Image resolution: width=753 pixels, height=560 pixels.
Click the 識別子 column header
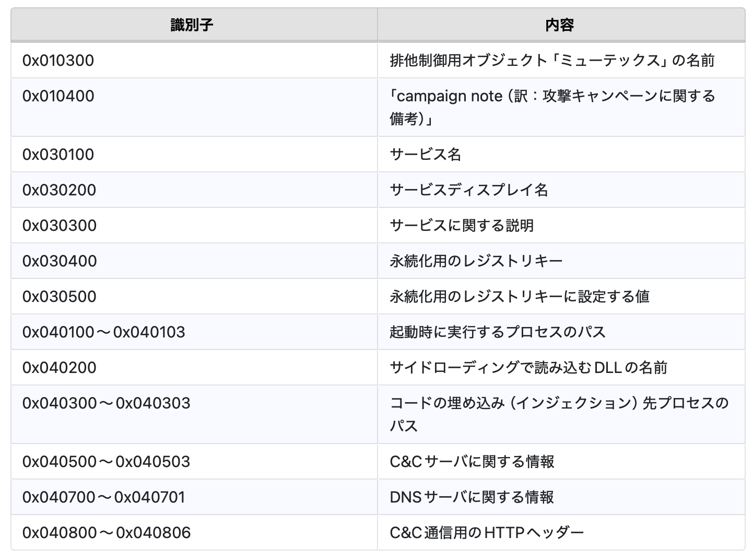(192, 25)
